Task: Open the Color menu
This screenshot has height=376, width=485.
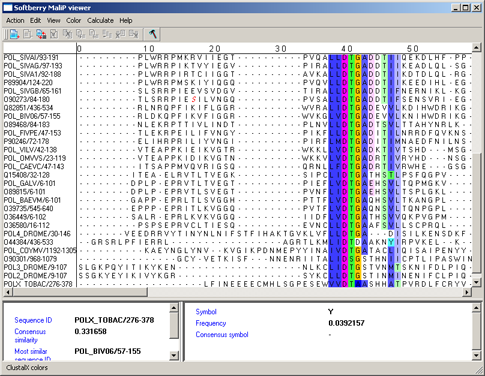Action: click(x=73, y=20)
